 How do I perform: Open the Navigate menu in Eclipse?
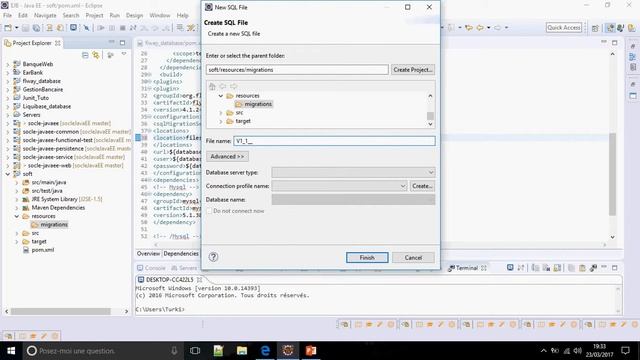tap(45, 15)
